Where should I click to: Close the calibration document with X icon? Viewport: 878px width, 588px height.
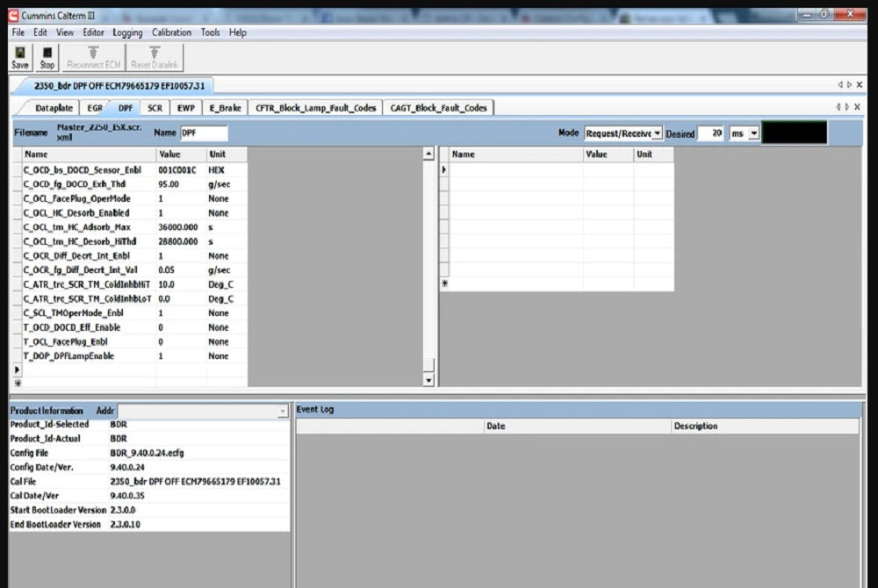[x=859, y=85]
